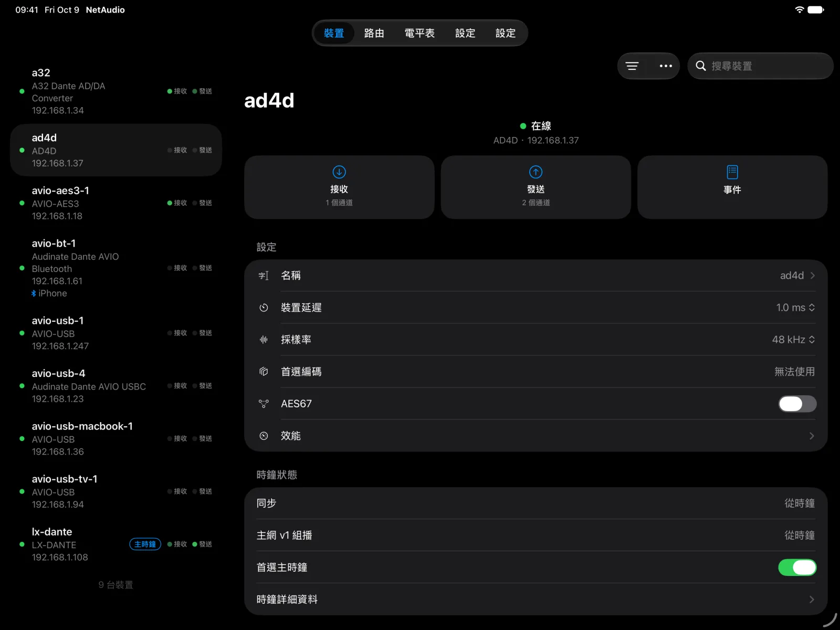This screenshot has width=840, height=630.
Task: Click the green status dot for lx-dante
Action: (22, 544)
